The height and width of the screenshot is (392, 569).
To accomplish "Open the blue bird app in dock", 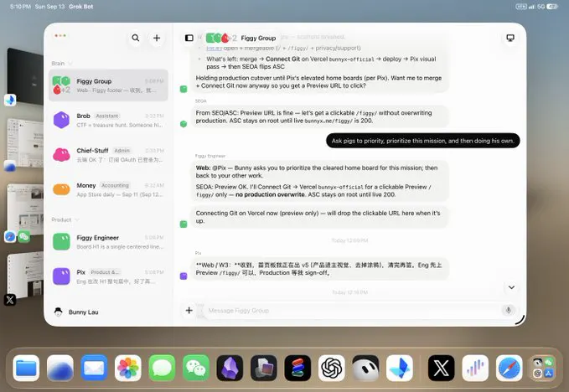I will pos(400,368).
